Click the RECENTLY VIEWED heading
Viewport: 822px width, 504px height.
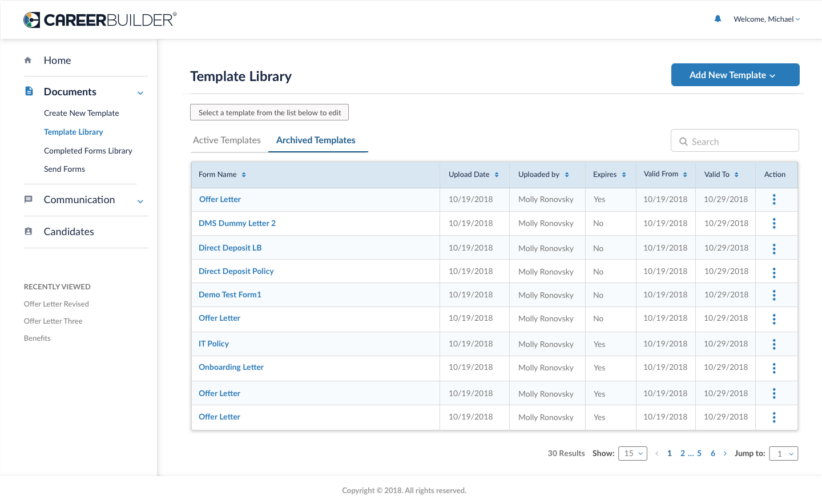coord(57,287)
